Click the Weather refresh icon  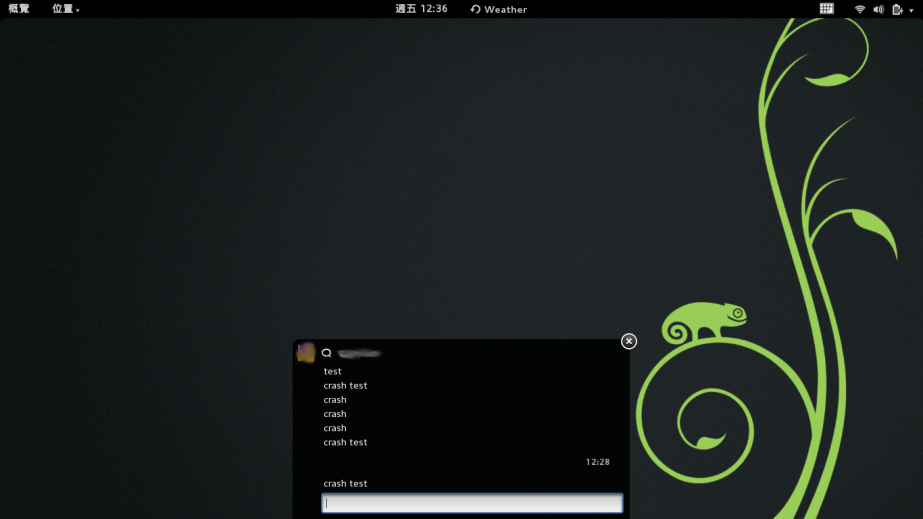pos(476,9)
